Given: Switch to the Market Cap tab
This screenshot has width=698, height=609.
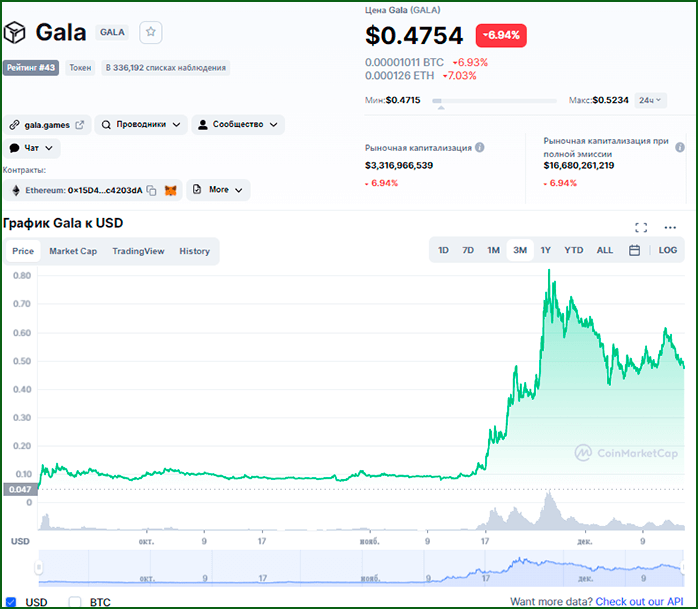Looking at the screenshot, I should (73, 251).
